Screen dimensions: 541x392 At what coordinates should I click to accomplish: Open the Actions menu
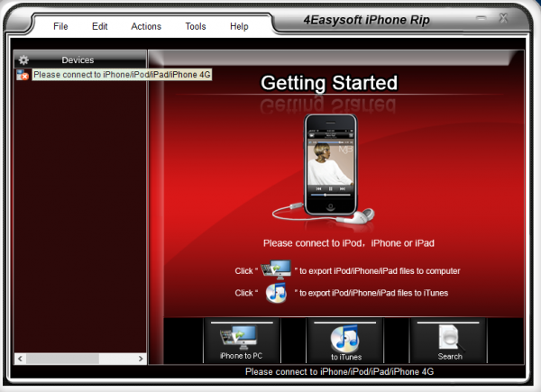click(x=146, y=26)
